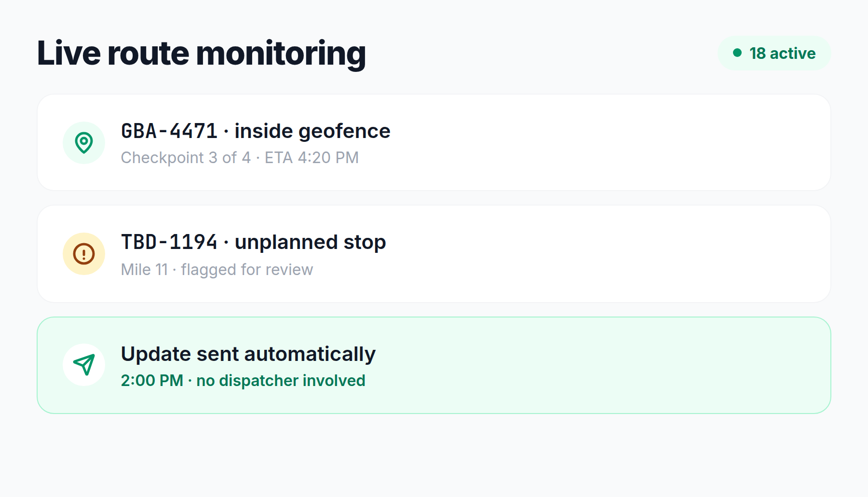Click the warning alert icon for TBD-1194
The image size is (868, 497).
[x=84, y=254]
